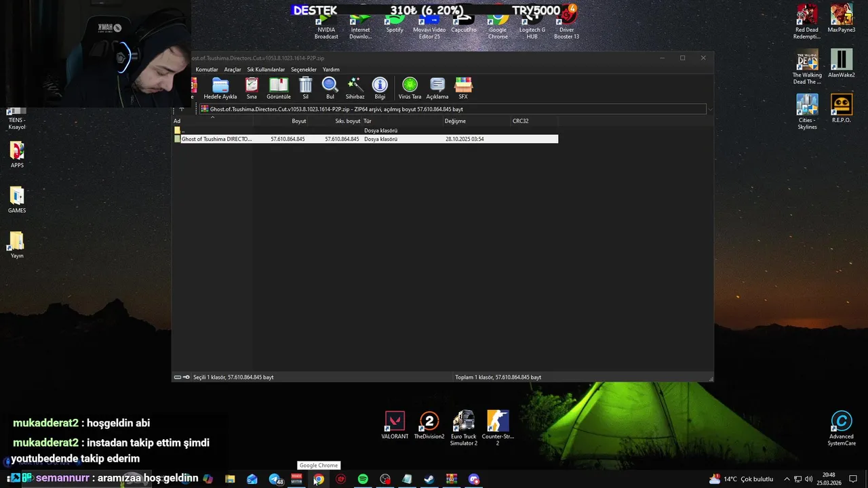
Task: Show hidden system tray icons chevron
Action: click(787, 479)
